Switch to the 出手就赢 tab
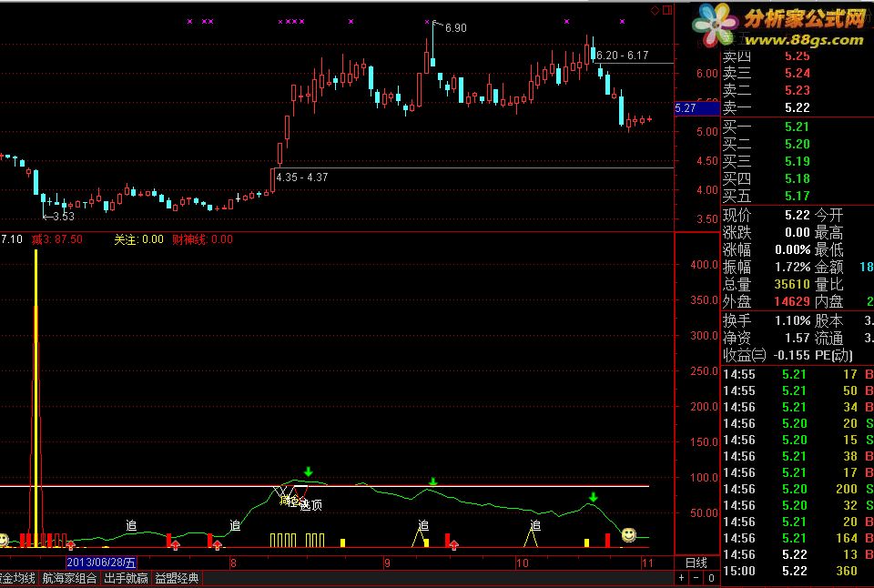Viewport: 874px width, 588px height. point(126,579)
